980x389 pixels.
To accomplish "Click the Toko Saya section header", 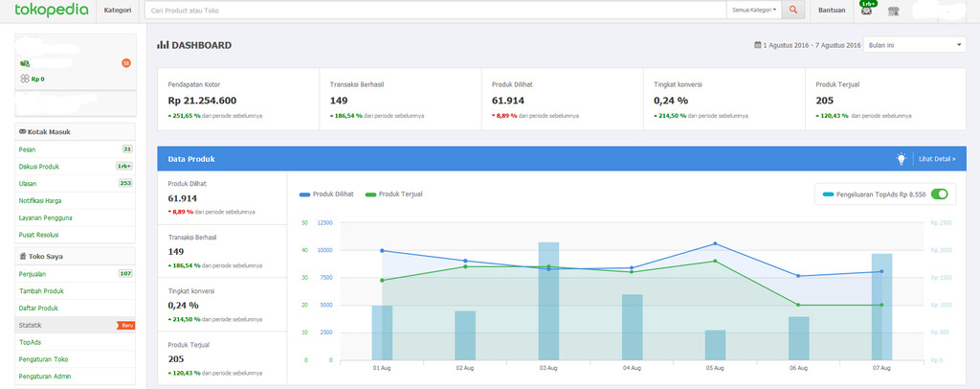I will pyautogui.click(x=75, y=257).
